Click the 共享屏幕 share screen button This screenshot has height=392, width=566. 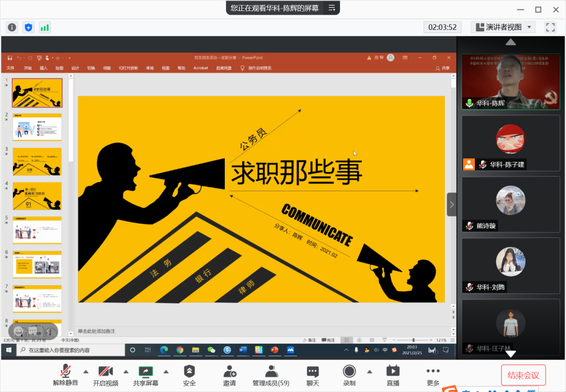coord(146,375)
